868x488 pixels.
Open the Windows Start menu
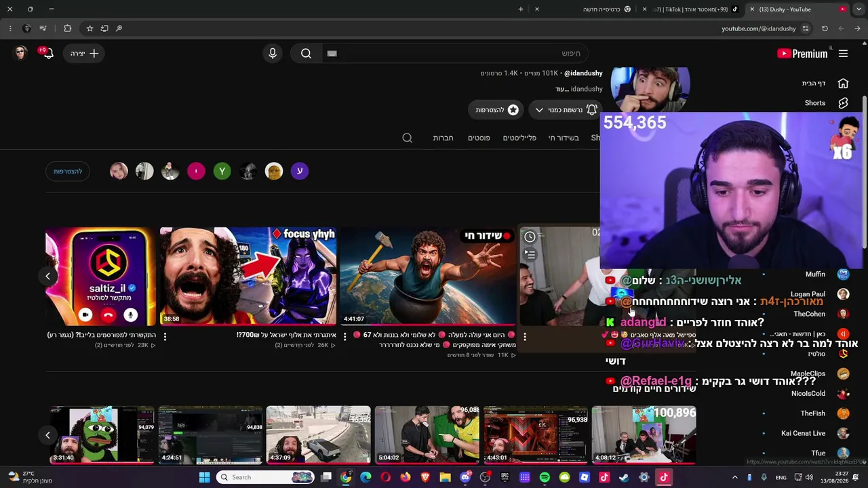(x=204, y=477)
